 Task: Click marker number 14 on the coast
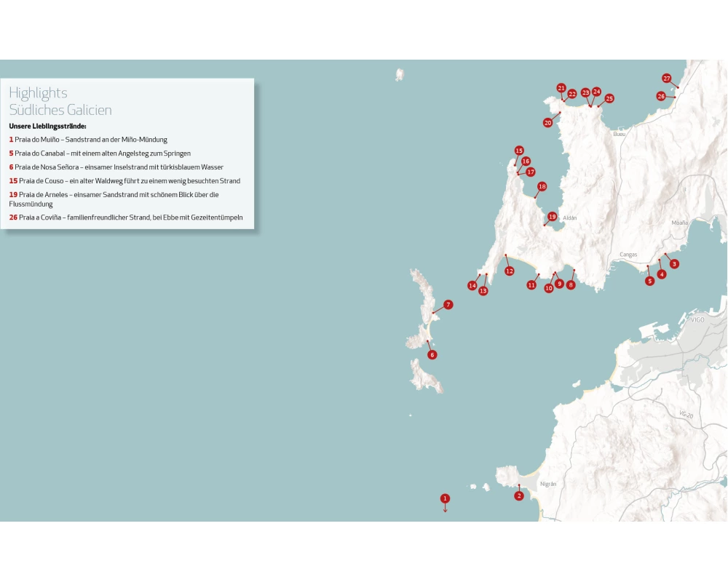(472, 286)
